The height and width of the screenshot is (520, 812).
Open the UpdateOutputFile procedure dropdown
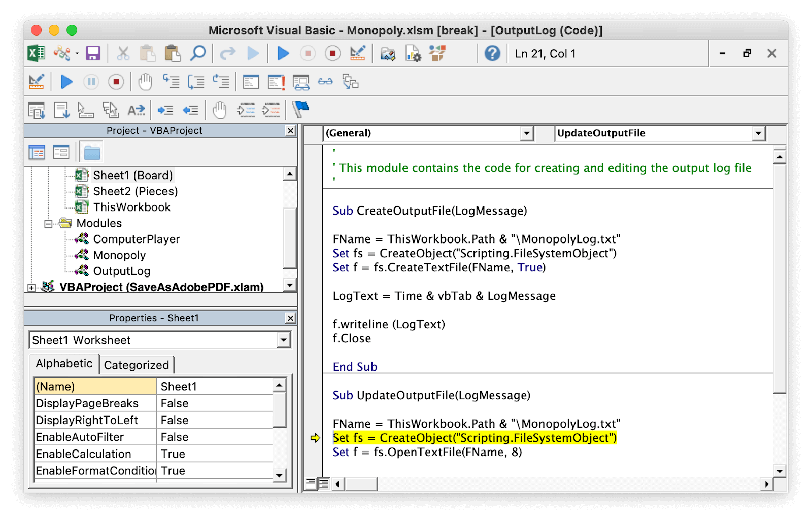pyautogui.click(x=758, y=133)
